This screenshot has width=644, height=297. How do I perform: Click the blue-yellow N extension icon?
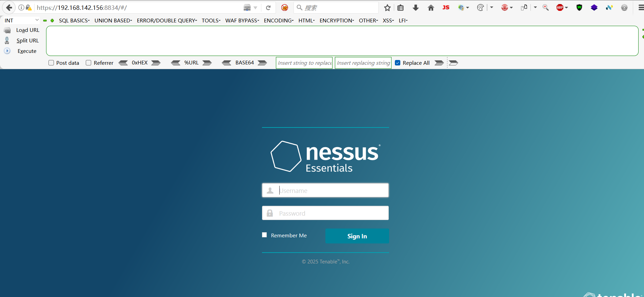click(609, 7)
